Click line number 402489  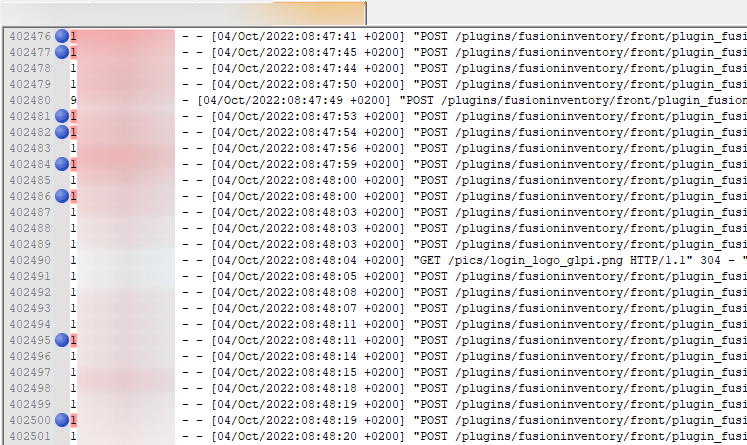[x=30, y=244]
